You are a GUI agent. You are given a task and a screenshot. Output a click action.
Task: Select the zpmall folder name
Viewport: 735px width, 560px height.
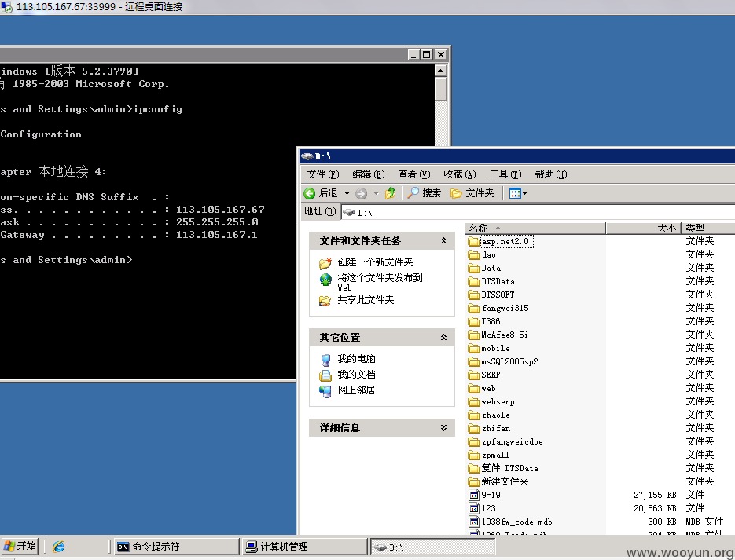(x=495, y=455)
